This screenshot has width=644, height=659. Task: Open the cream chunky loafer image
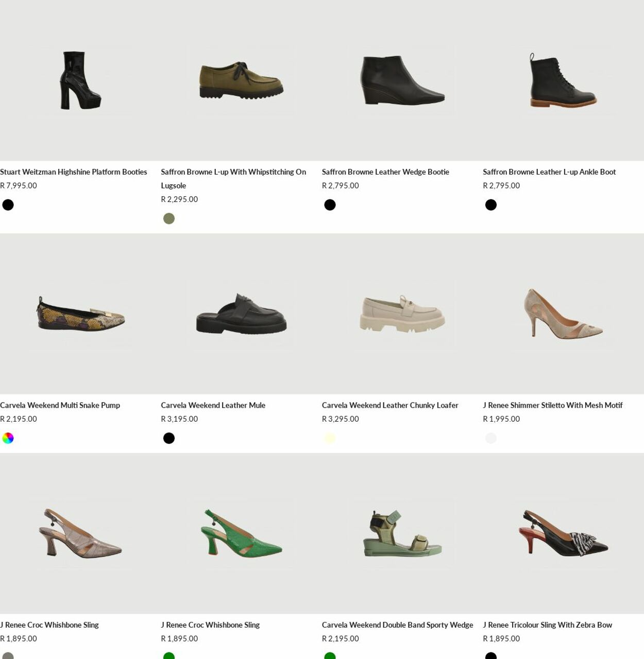pos(402,314)
